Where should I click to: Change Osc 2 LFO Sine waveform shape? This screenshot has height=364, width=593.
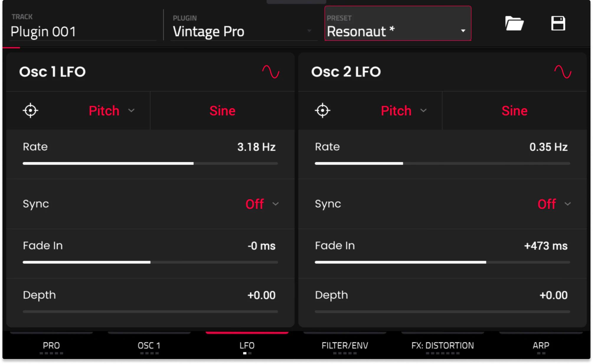click(x=514, y=111)
